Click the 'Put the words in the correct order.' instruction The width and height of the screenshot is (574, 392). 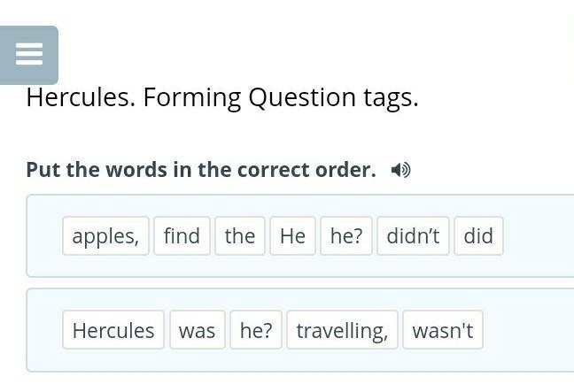[x=201, y=170]
